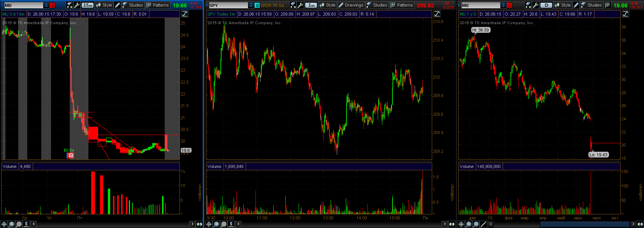Open Patterns menu on left MU chart

pos(157,5)
